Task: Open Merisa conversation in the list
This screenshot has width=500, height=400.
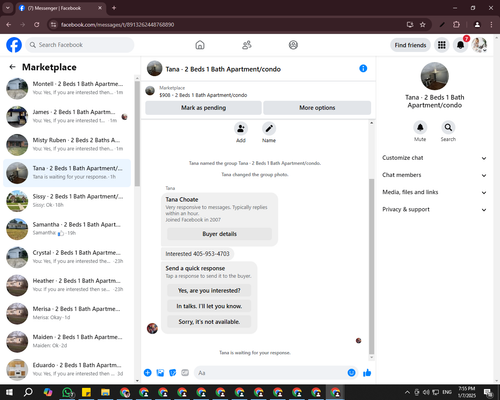Action: pyautogui.click(x=67, y=313)
